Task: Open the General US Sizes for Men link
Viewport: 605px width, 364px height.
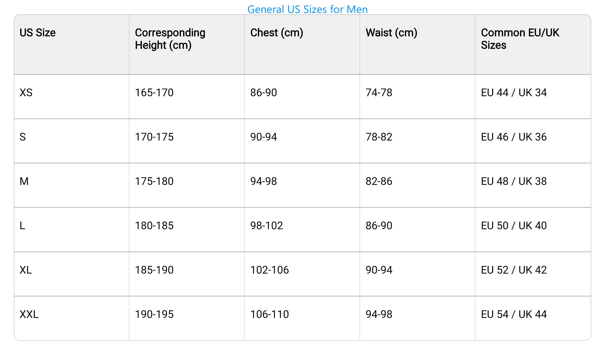Action: 307,9
